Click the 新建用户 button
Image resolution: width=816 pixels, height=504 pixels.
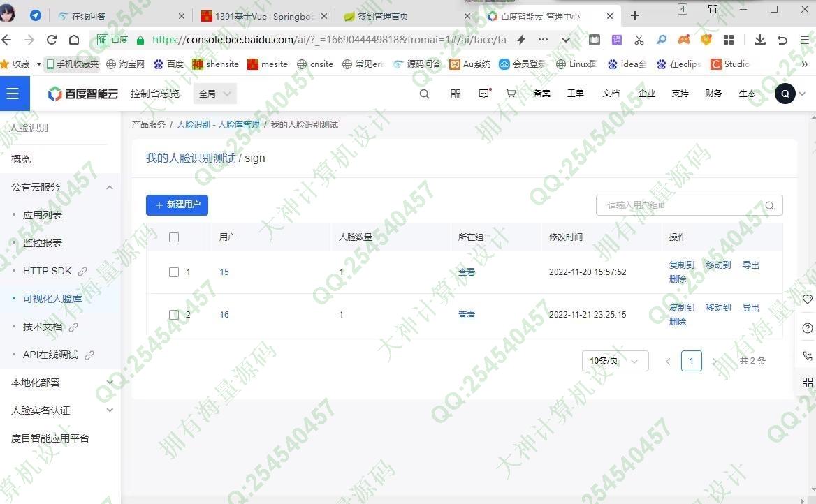point(177,205)
